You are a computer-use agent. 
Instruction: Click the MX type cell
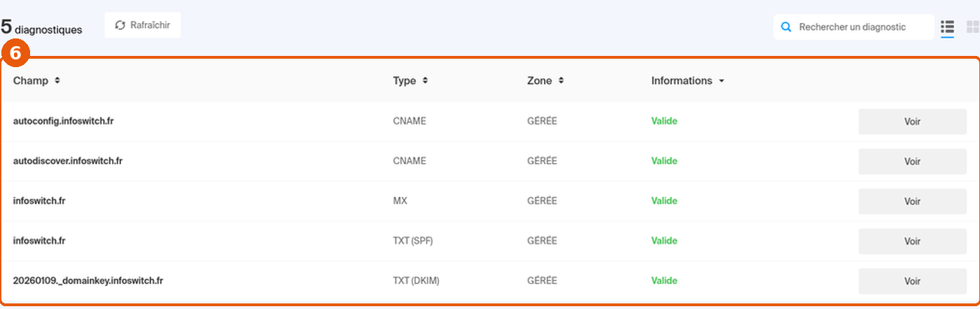point(400,201)
